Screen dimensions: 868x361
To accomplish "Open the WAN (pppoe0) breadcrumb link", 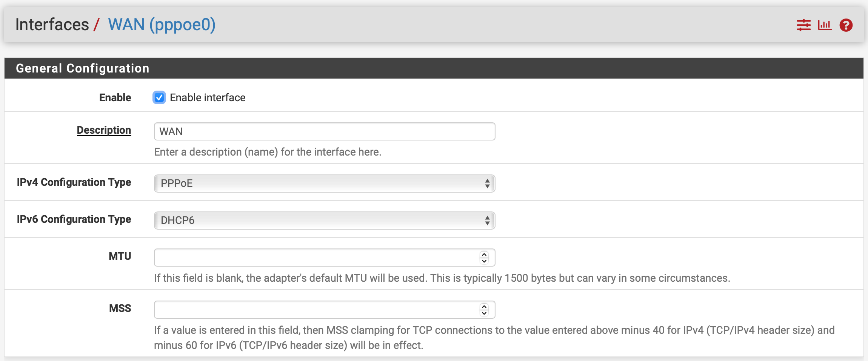I will coord(162,24).
